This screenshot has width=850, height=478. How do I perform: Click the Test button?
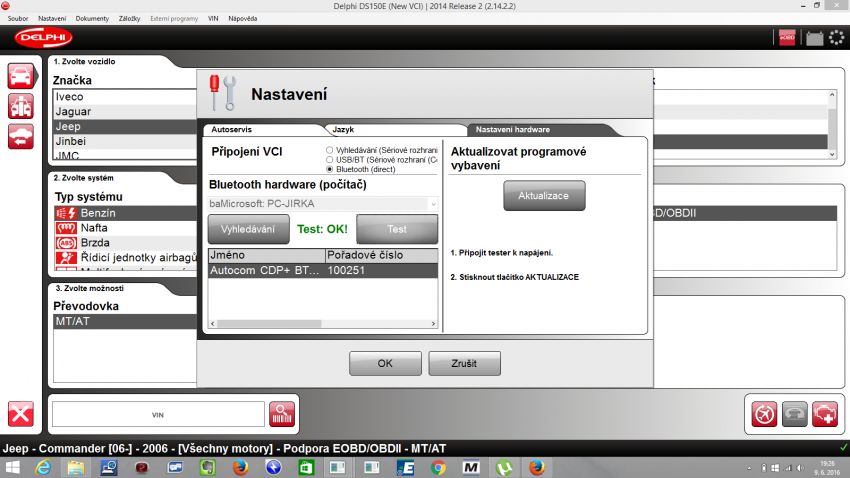[397, 229]
